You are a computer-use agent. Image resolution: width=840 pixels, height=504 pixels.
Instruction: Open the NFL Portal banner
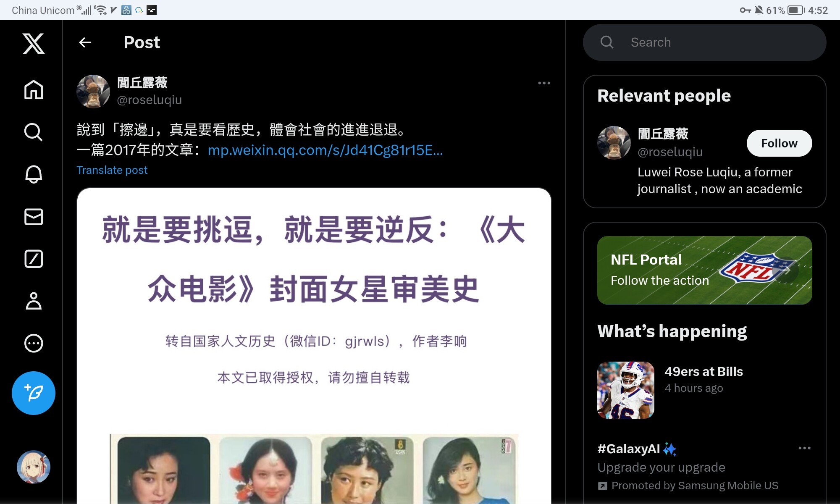[x=704, y=270]
